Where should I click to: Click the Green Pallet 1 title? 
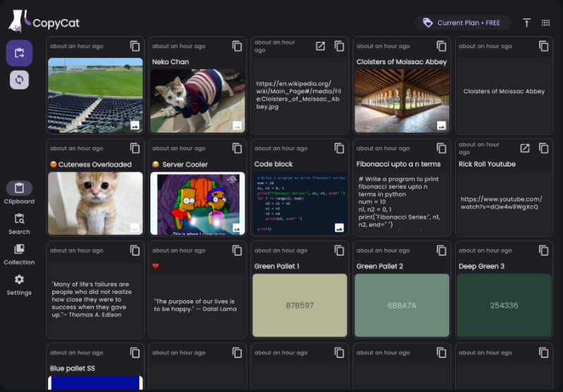click(276, 266)
